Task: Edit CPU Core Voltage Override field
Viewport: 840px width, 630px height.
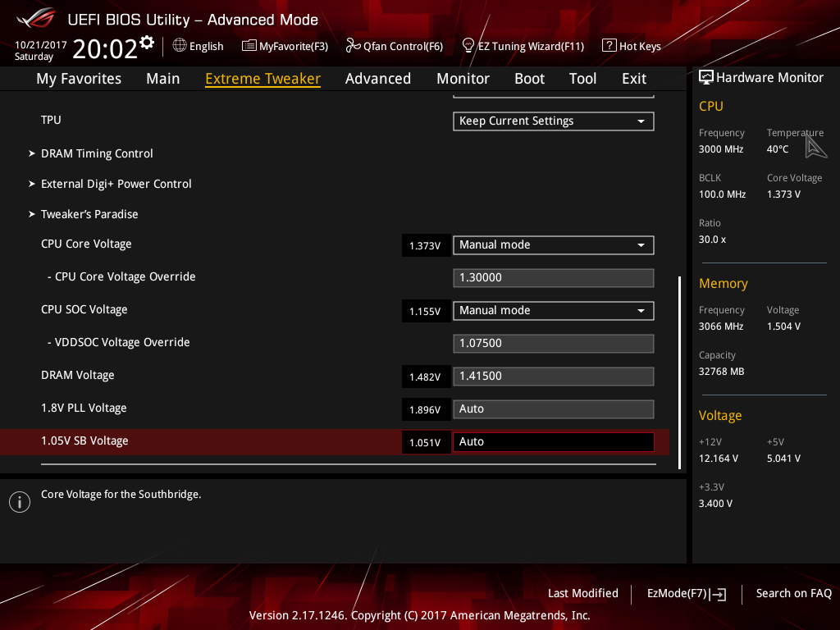Action: pyautogui.click(x=554, y=277)
